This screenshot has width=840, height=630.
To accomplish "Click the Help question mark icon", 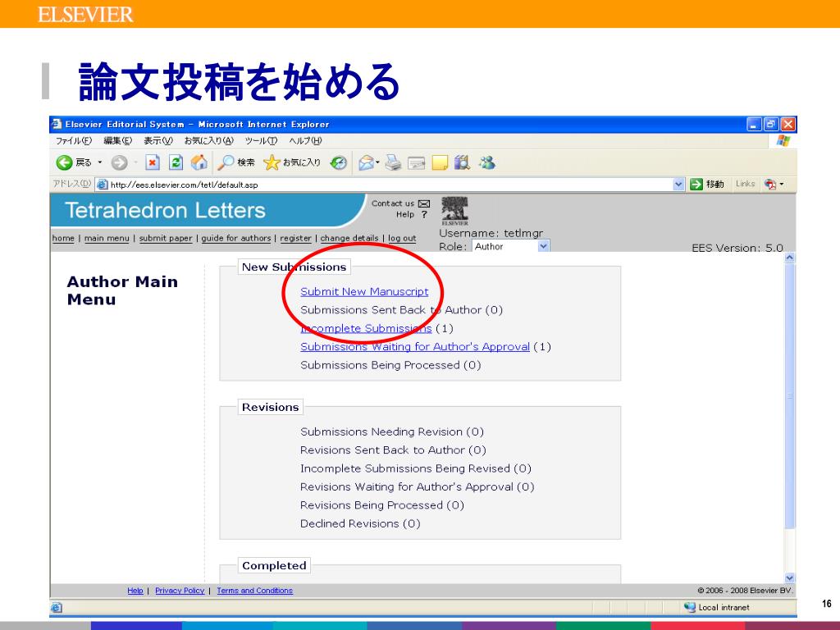I will point(424,214).
